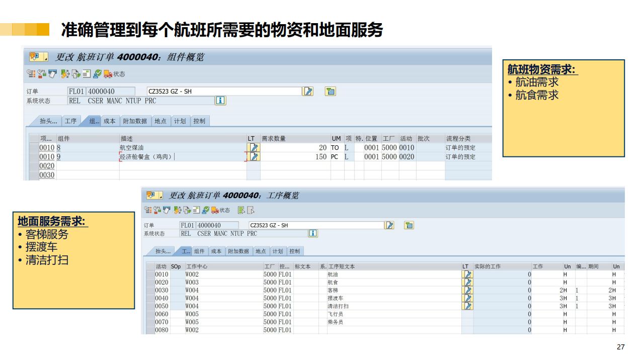Open LT edit icon for 航食 operation row
The image size is (644, 362).
(x=468, y=282)
